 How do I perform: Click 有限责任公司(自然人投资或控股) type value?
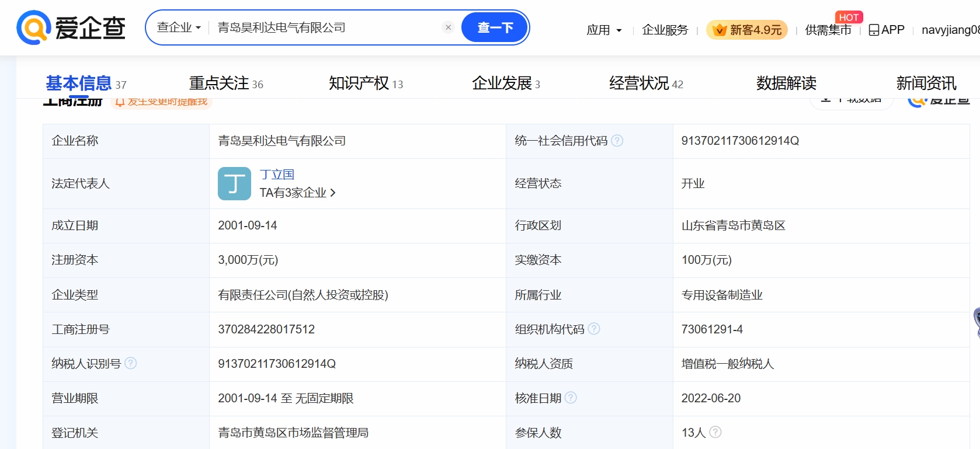pyautogui.click(x=303, y=295)
